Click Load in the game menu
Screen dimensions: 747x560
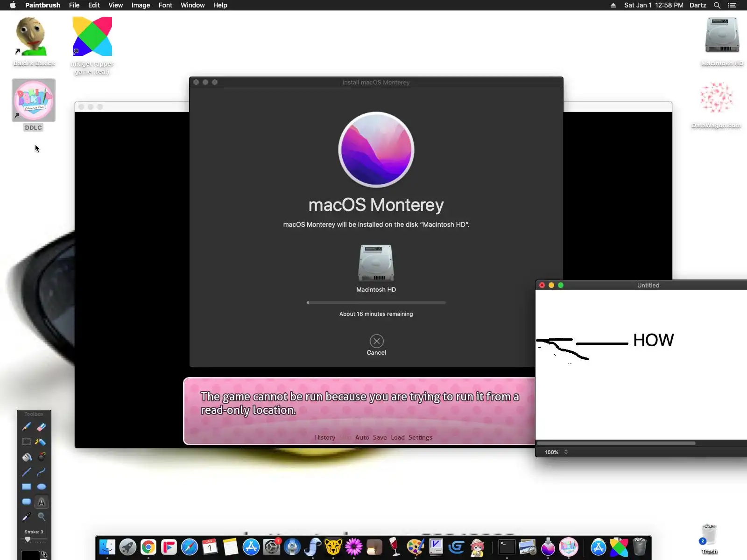click(398, 437)
